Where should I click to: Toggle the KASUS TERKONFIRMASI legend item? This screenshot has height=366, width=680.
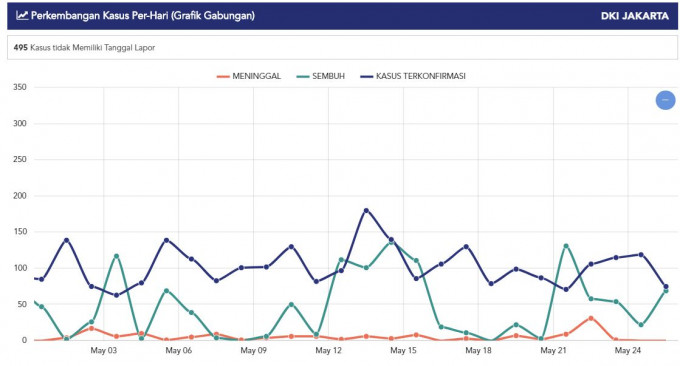(x=413, y=76)
